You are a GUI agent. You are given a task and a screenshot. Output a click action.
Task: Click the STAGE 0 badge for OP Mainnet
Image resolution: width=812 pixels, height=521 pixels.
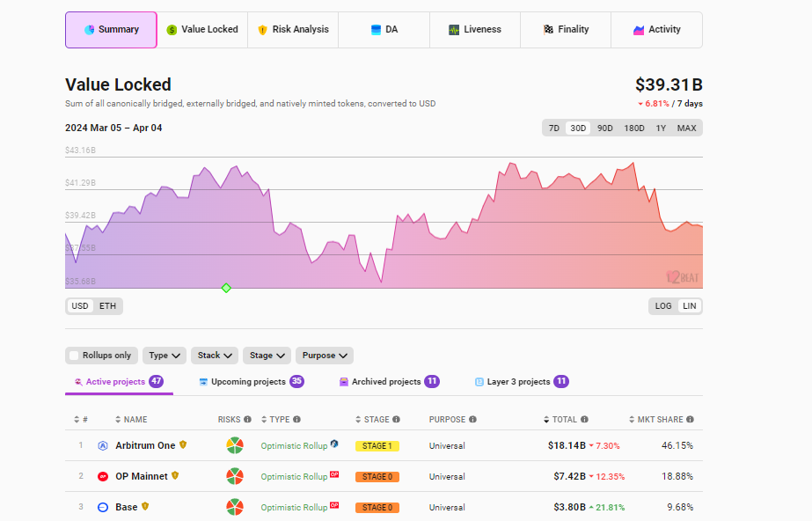[377, 476]
